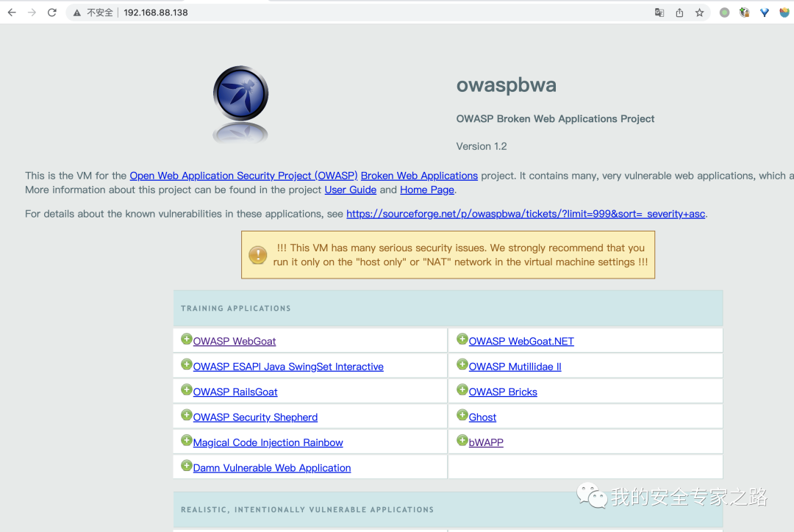The width and height of the screenshot is (794, 532).
Task: Expand the Magical Code Injection Rainbow plus icon
Action: pyautogui.click(x=186, y=440)
